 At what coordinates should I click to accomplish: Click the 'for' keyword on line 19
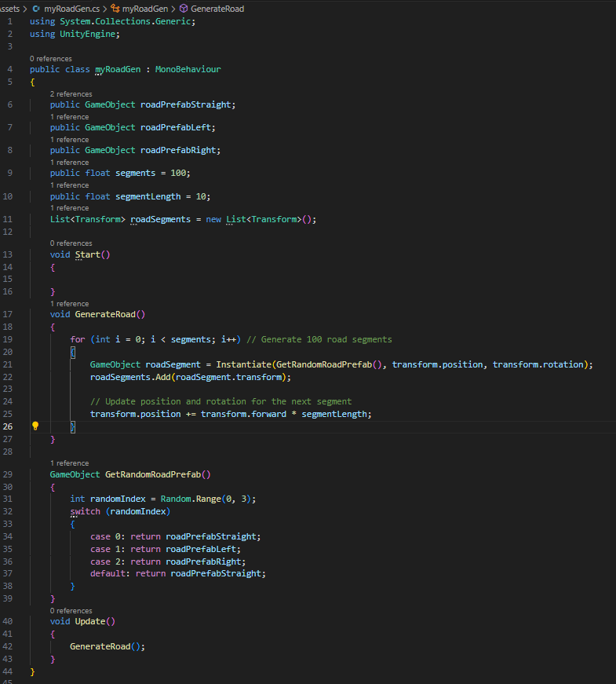pos(78,339)
